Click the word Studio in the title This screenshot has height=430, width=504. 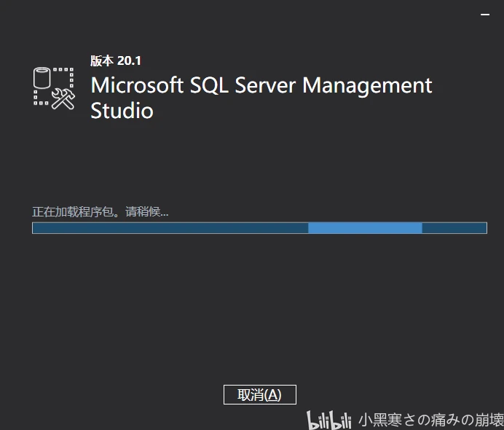coord(122,111)
